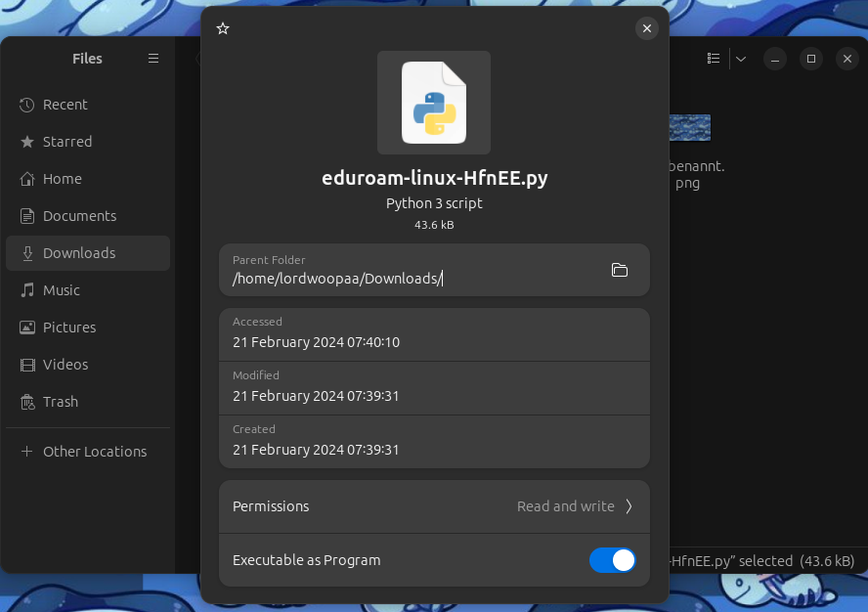868x612 pixels.
Task: Toggle the Executable as Program switch
Action: pos(612,560)
